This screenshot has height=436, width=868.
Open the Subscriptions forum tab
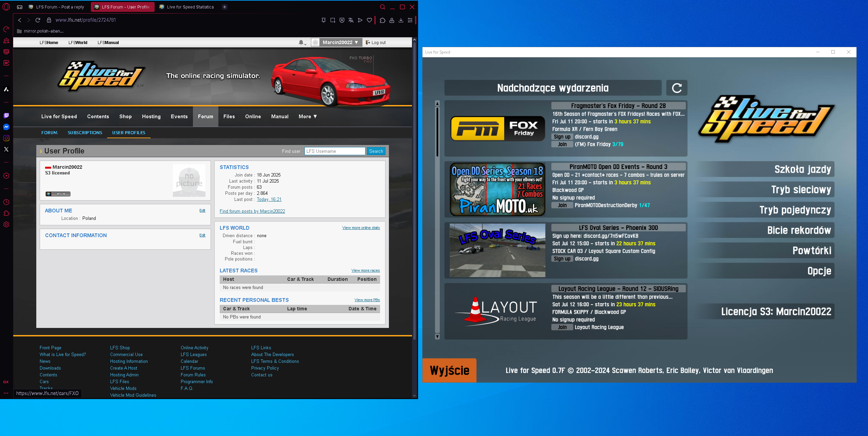pos(85,133)
